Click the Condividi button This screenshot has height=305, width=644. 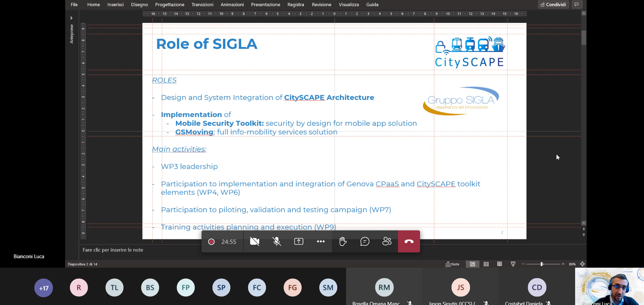click(x=553, y=4)
